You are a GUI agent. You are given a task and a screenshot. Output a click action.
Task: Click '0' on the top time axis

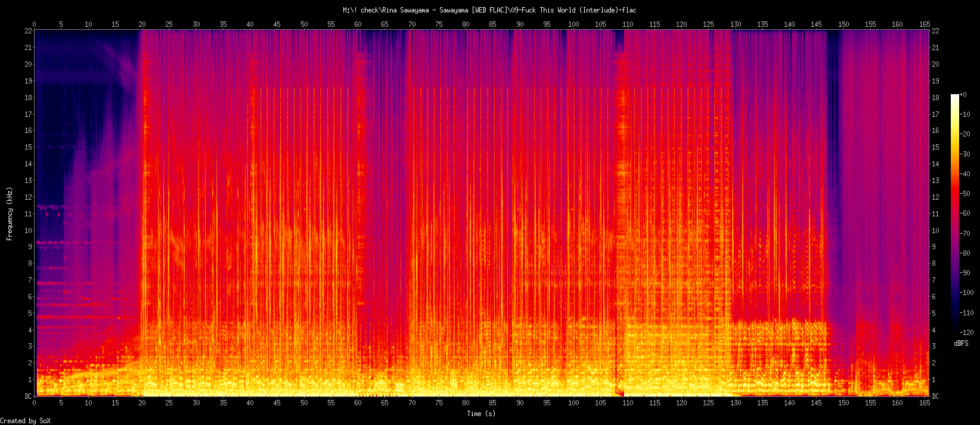click(x=34, y=24)
